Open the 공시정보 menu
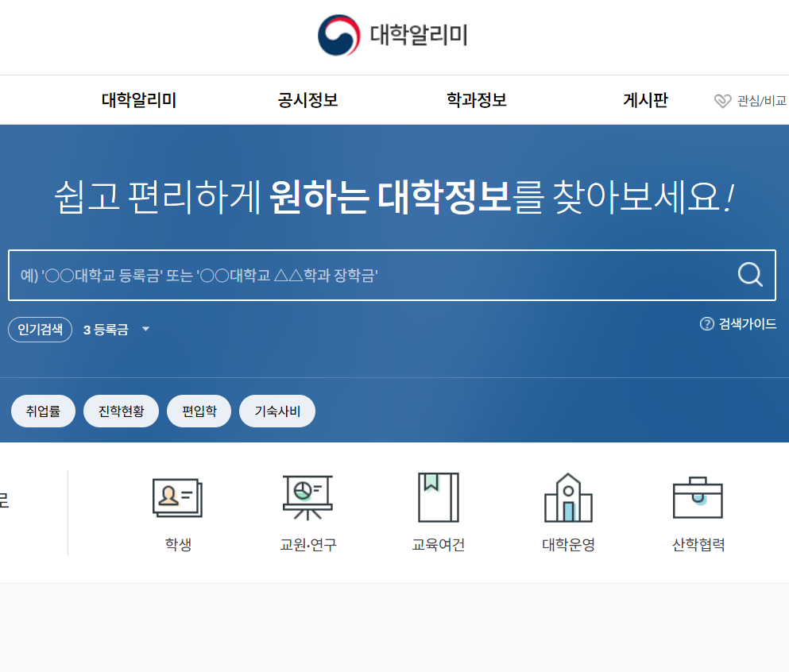This screenshot has height=672, width=789. 307,100
